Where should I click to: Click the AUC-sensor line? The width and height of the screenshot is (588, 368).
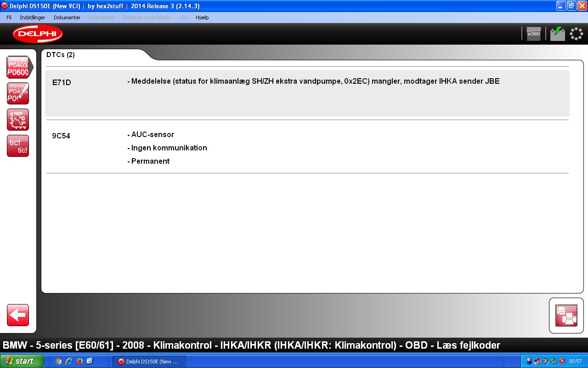click(151, 135)
